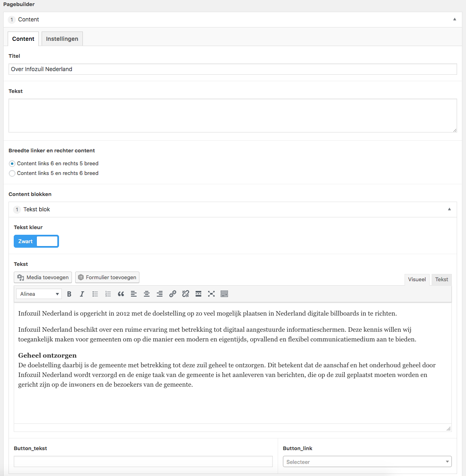The height and width of the screenshot is (476, 466).
Task: Select 'Content links 5 en rechts 6 breed'
Action: click(x=12, y=173)
